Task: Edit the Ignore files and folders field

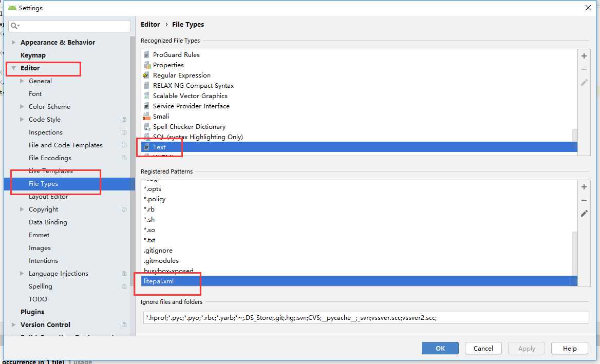Action: [366, 318]
